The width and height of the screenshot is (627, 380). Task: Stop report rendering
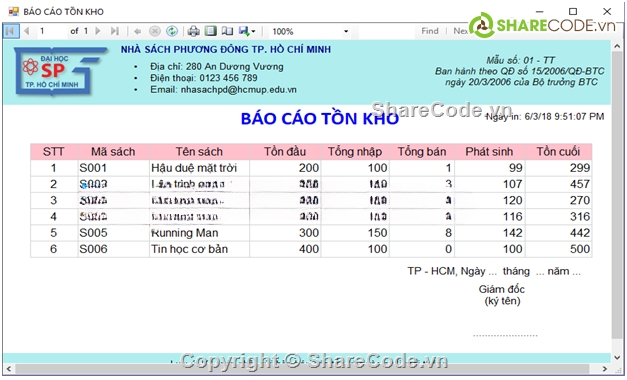click(x=155, y=31)
